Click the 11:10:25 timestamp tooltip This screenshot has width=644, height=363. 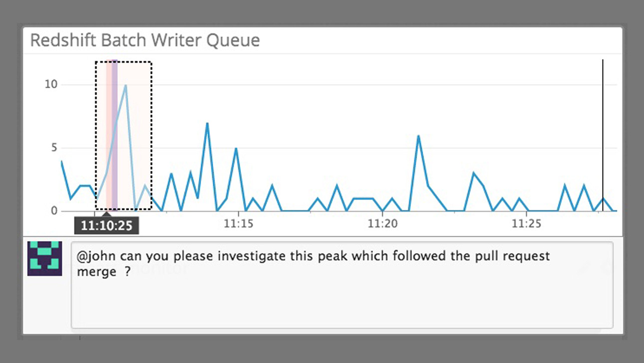[106, 226]
